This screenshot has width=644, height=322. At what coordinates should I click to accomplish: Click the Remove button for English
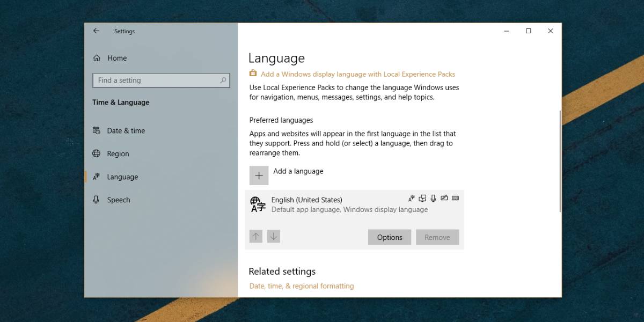437,237
